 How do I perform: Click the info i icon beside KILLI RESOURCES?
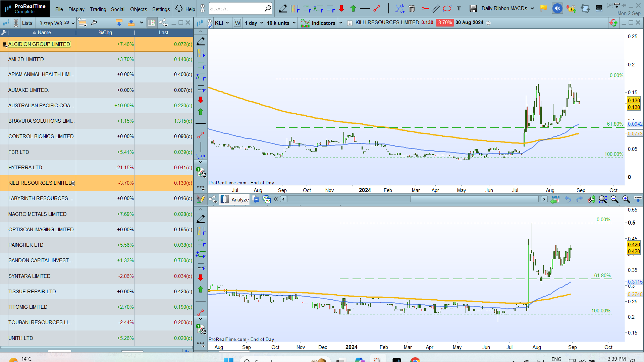pyautogui.click(x=350, y=23)
